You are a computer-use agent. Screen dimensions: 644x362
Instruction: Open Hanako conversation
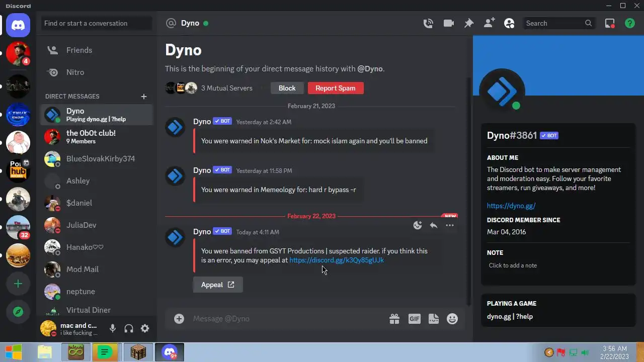point(97,247)
